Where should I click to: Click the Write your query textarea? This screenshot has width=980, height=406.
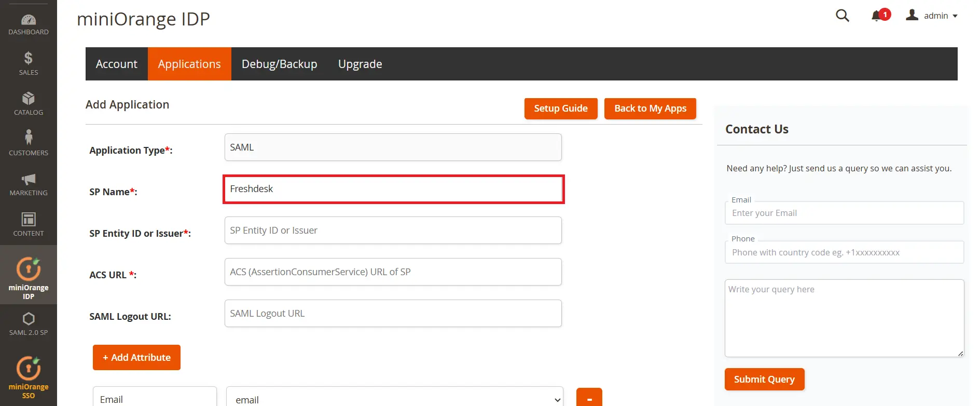(x=844, y=318)
